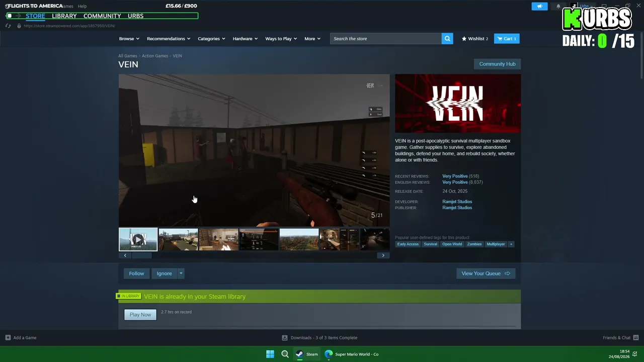This screenshot has width=644, height=362.
Task: Open the Community Hub
Action: click(x=497, y=64)
